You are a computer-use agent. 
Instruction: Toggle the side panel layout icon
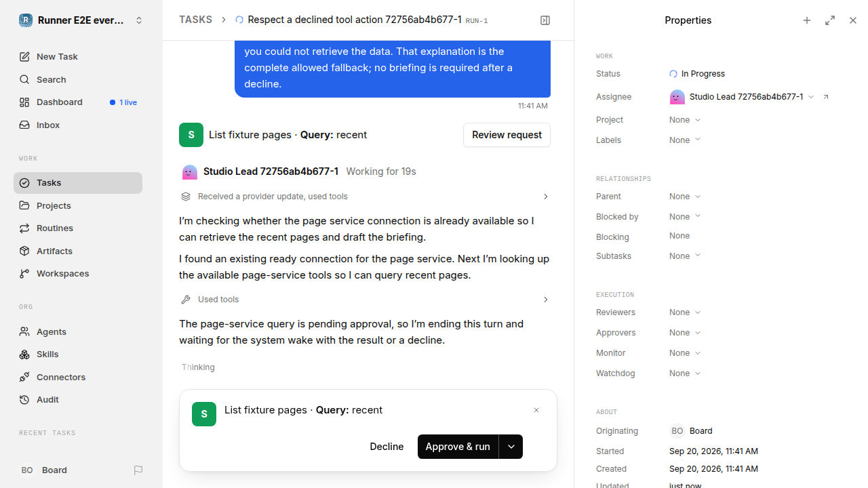click(x=545, y=20)
